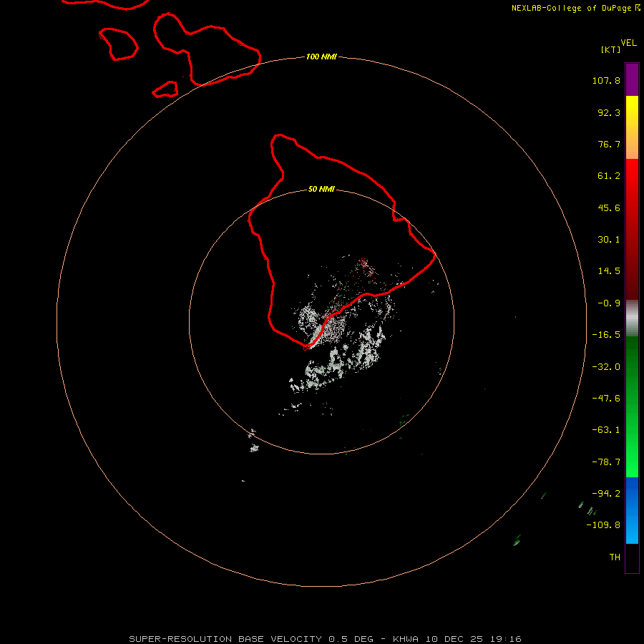Viewport: 644px width, 644px height.
Task: Click the 76.7 velocity scale value
Action: 609,144
